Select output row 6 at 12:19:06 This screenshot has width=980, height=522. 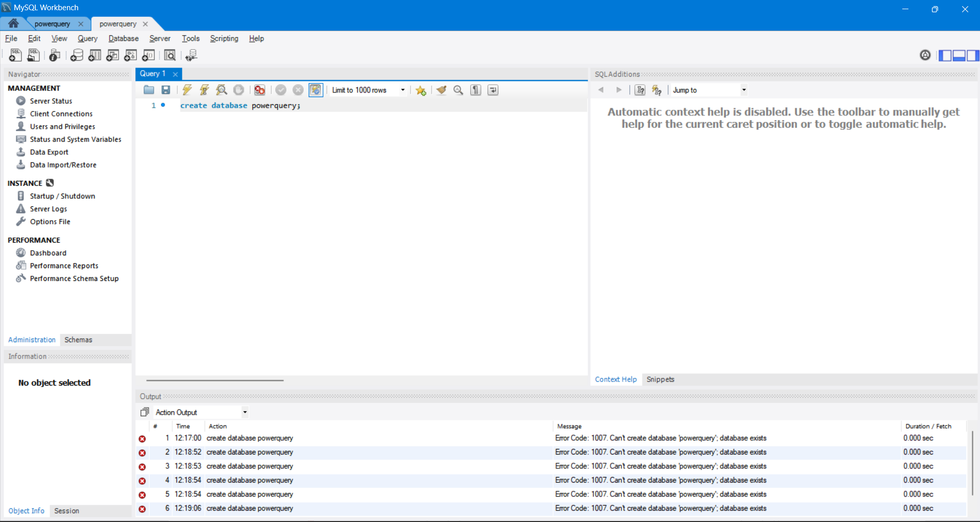[x=551, y=509]
